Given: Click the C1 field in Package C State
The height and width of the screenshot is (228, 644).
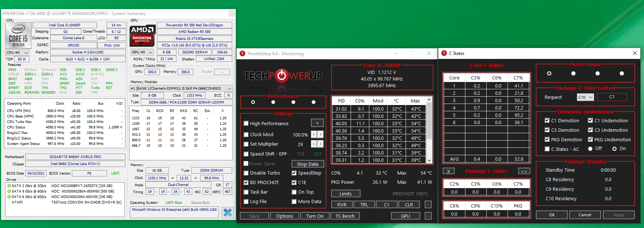Looking at the screenshot, I should click(x=612, y=97).
